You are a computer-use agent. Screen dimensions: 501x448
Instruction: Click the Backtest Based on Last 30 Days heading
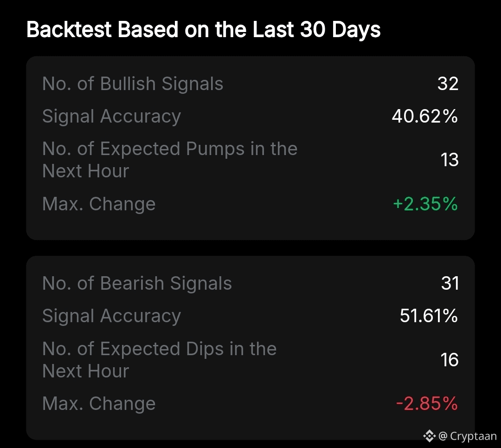204,30
